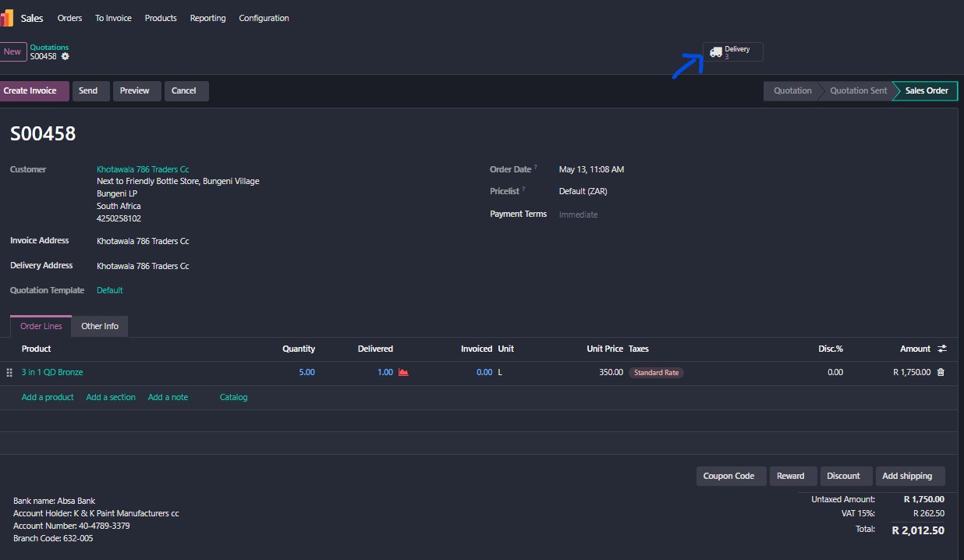Click the Quantity column header
964x560 pixels.
(x=299, y=349)
